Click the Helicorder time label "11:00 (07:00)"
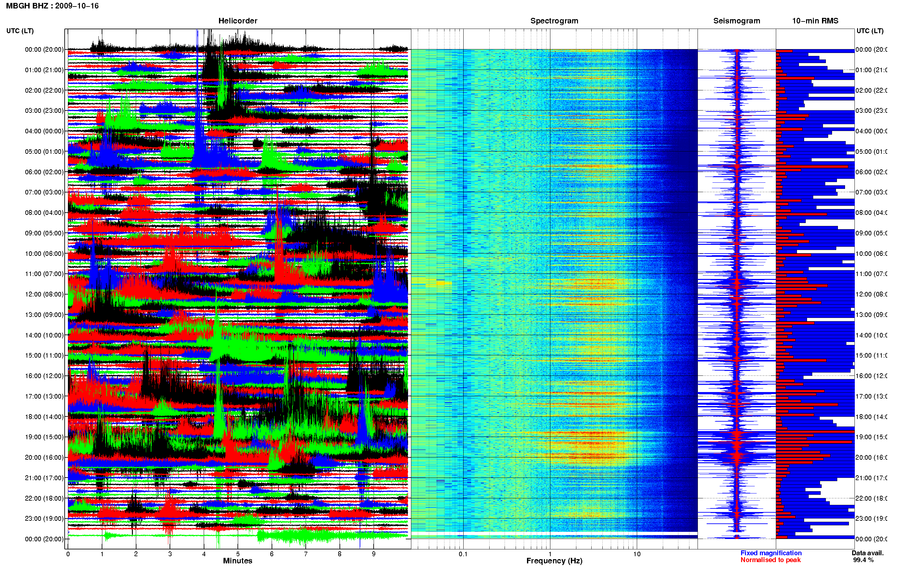924x578 pixels. tap(44, 274)
